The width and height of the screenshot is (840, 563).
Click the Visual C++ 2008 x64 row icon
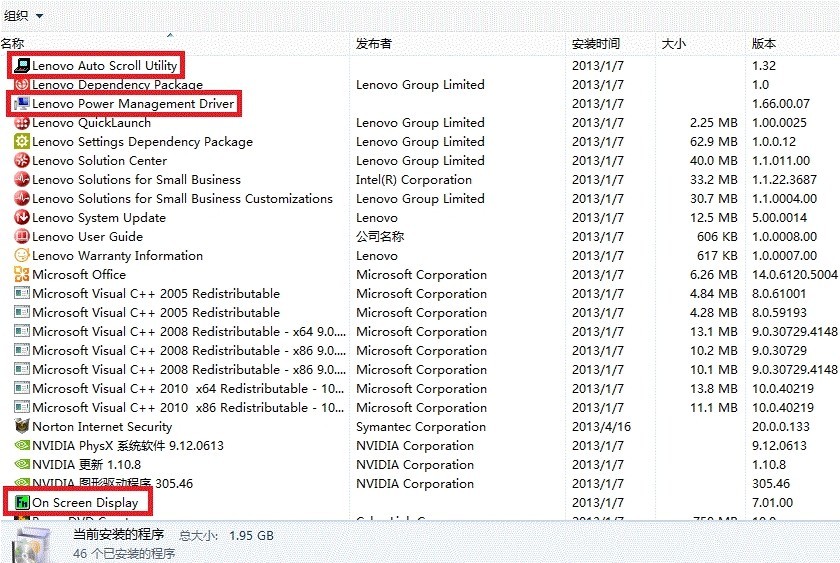coord(22,332)
